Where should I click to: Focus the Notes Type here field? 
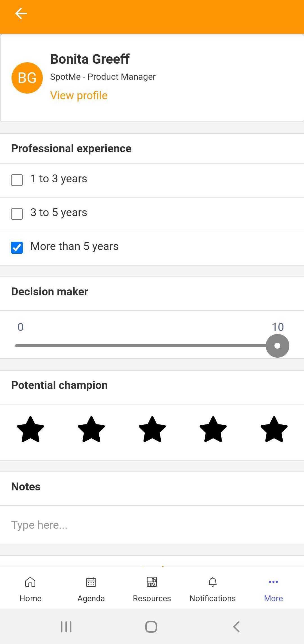pos(152,525)
